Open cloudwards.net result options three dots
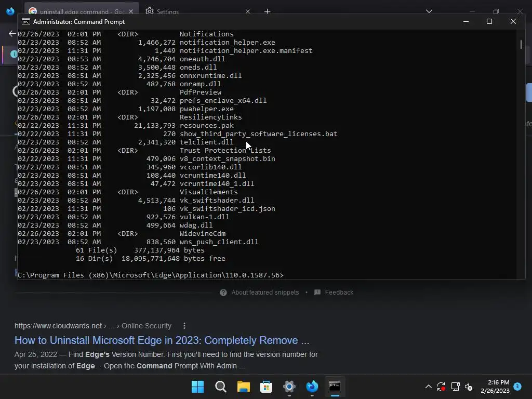532x399 pixels. tap(184, 326)
